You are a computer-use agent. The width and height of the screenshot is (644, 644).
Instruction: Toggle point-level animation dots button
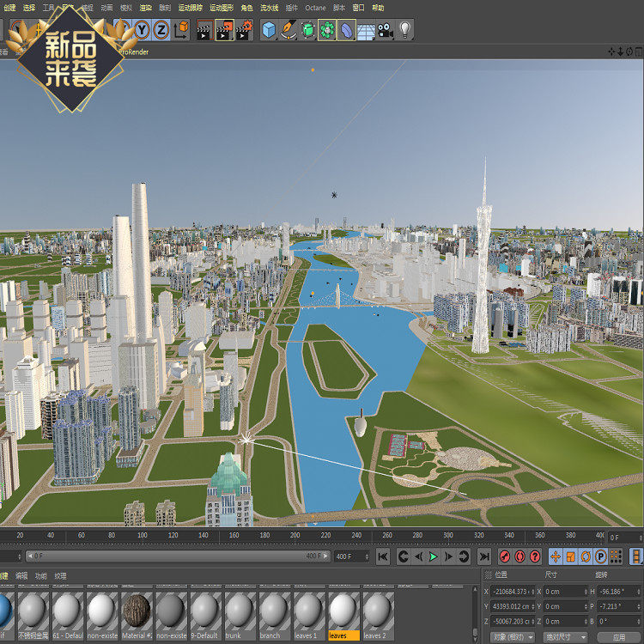(x=616, y=557)
